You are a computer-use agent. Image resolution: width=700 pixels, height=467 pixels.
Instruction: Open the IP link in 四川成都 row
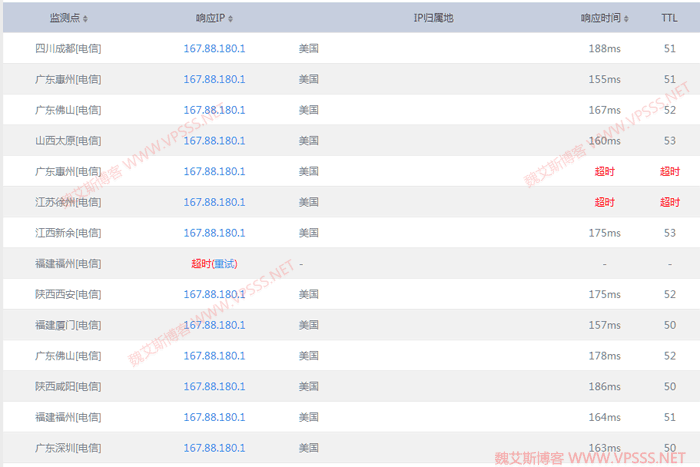(214, 48)
